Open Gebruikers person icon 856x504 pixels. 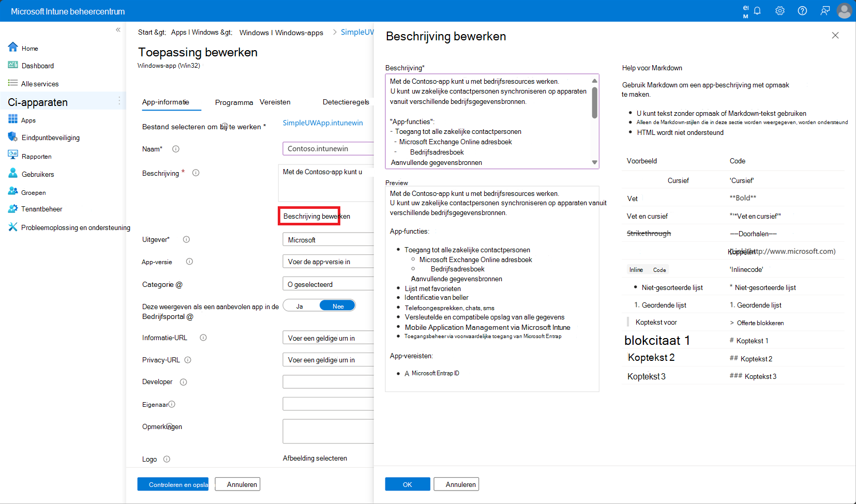pos(13,174)
